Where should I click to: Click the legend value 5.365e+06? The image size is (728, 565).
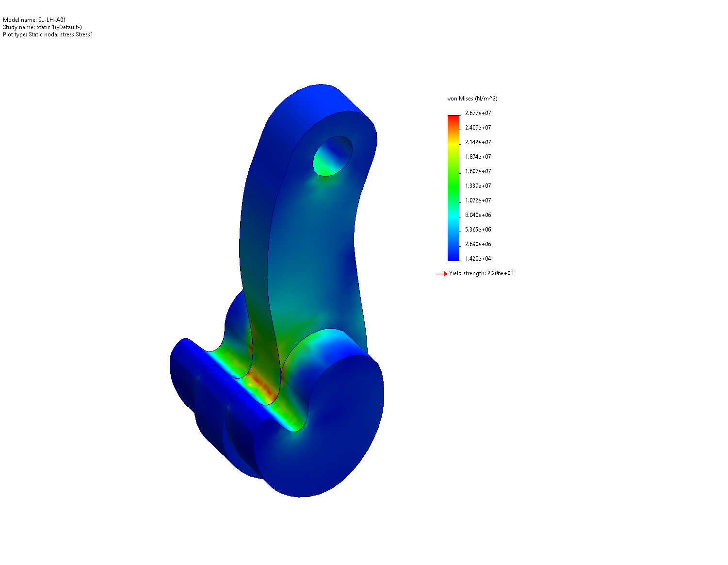click(478, 230)
